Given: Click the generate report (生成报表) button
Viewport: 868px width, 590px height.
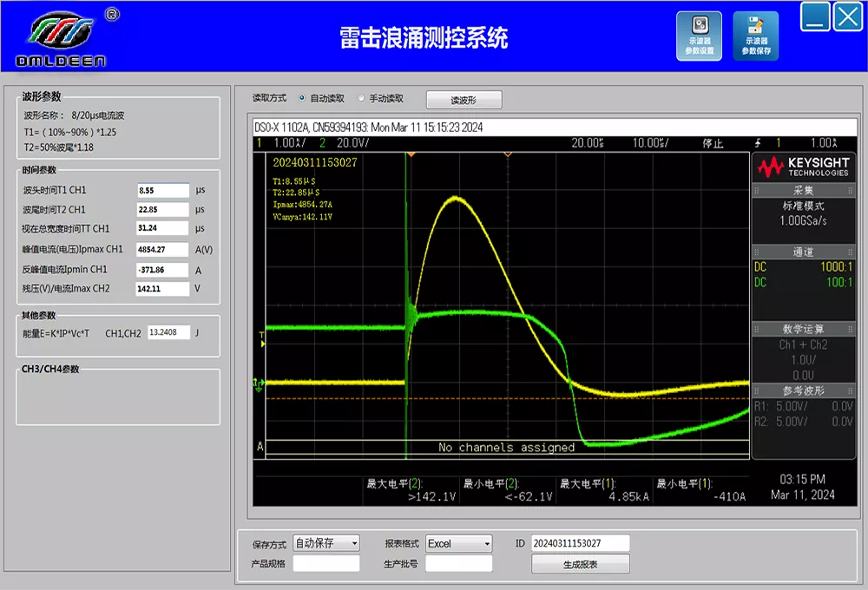Looking at the screenshot, I should pos(580,565).
